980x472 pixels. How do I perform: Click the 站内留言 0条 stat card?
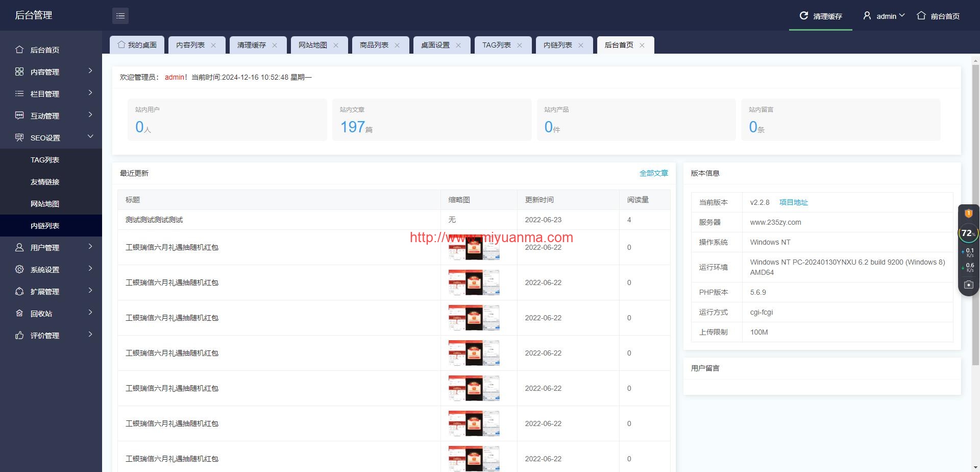pyautogui.click(x=841, y=120)
